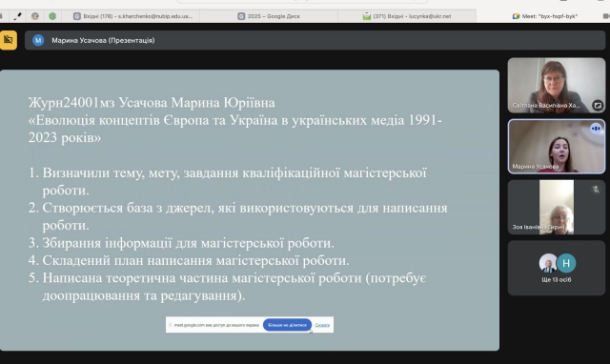
Task: Click the photo avatar next to the H avatar
Action: click(x=548, y=263)
